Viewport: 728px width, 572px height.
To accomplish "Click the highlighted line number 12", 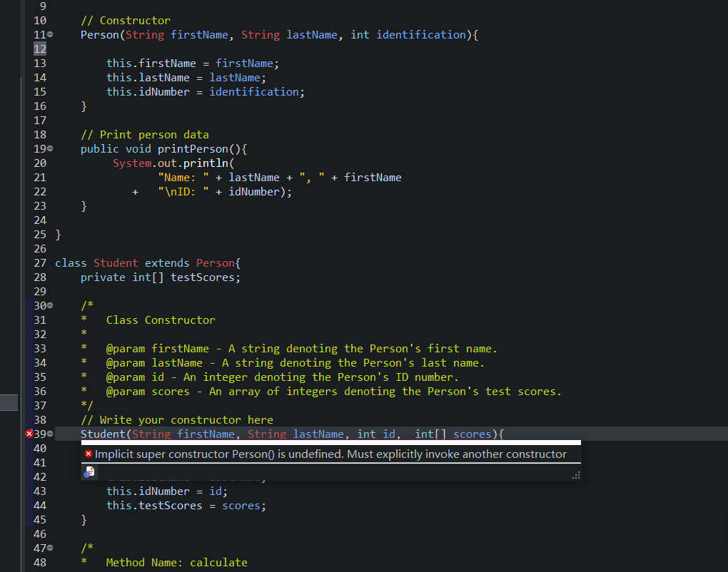I will click(x=40, y=48).
